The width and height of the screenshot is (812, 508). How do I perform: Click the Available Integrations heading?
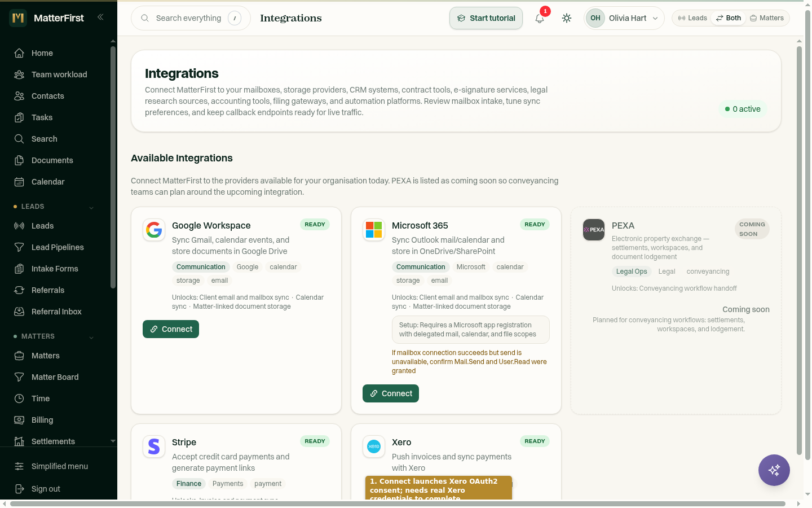[182, 158]
